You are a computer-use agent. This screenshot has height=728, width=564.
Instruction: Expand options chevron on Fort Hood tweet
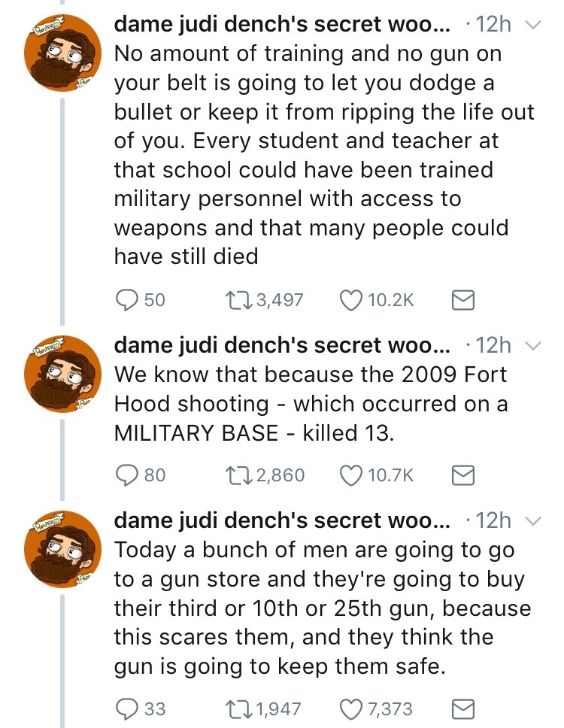pyautogui.click(x=532, y=345)
